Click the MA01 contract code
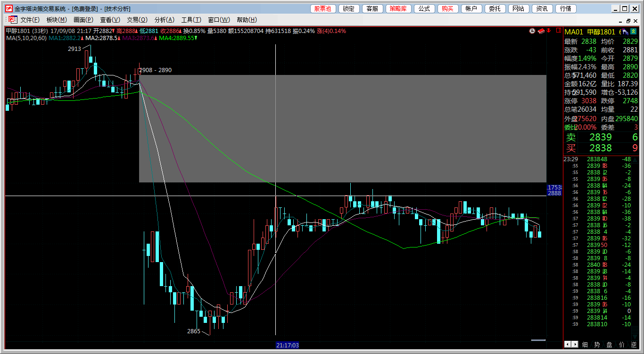Image resolution: width=644 pixels, height=354 pixels. tap(574, 32)
